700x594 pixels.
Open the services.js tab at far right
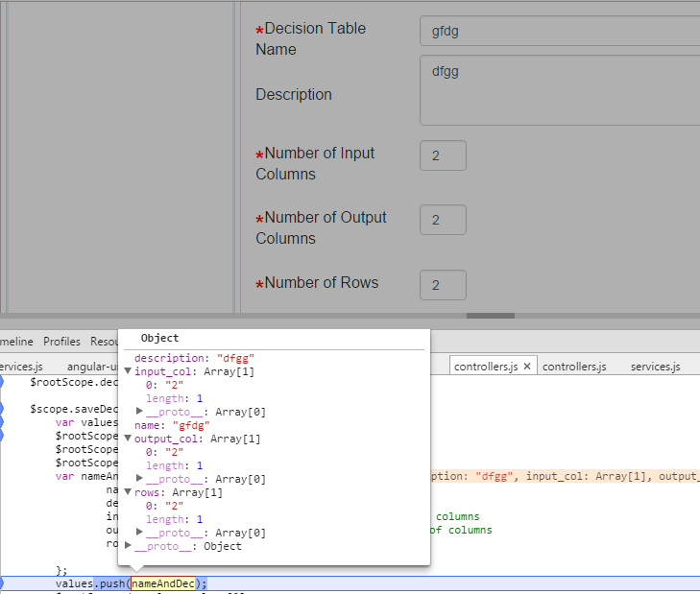(656, 367)
